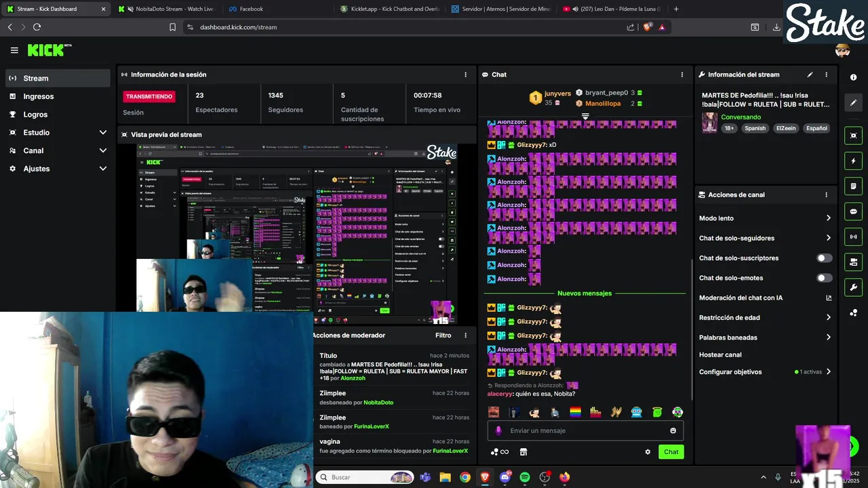This screenshot has width=868, height=488.
Task: Insert the rainbow flag emote
Action: [x=575, y=412]
